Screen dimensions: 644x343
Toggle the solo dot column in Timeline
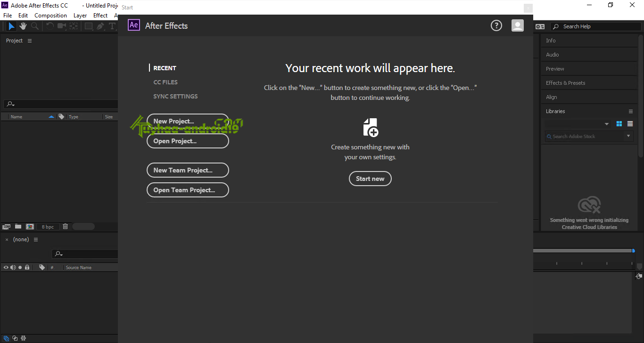pos(20,267)
